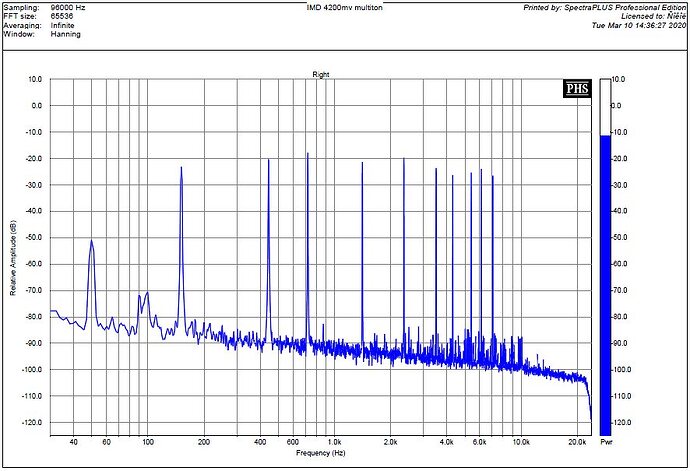The width and height of the screenshot is (690, 471).
Task: Click the 'Hanning' window value
Action: pyautogui.click(x=65, y=34)
